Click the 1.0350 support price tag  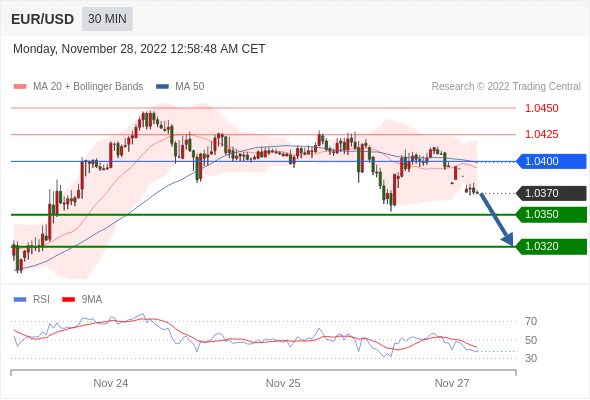(x=551, y=214)
